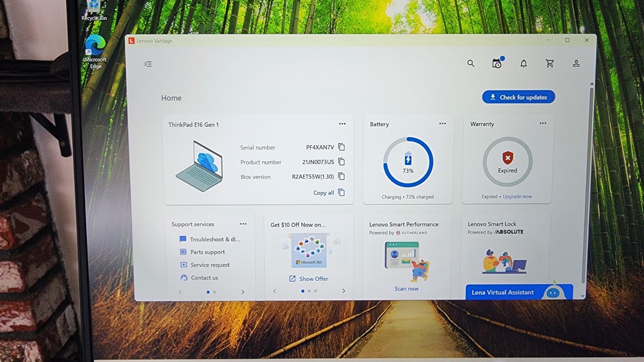Select second Support services page dot
This screenshot has width=644, height=362.
(215, 292)
